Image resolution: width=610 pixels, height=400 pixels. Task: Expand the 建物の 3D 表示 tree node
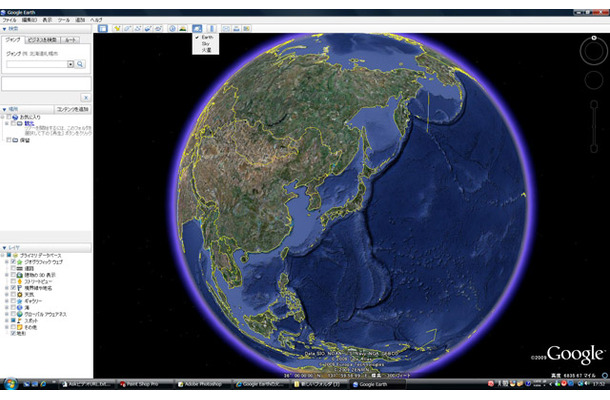7,275
